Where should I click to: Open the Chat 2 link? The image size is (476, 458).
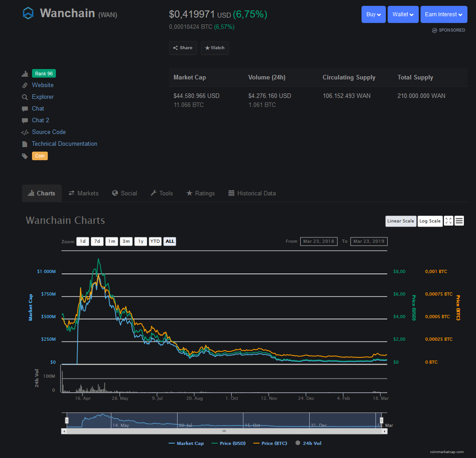click(x=41, y=120)
